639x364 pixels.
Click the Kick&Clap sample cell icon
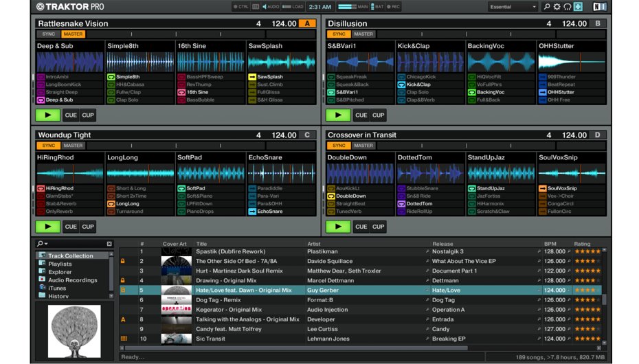coord(401,84)
